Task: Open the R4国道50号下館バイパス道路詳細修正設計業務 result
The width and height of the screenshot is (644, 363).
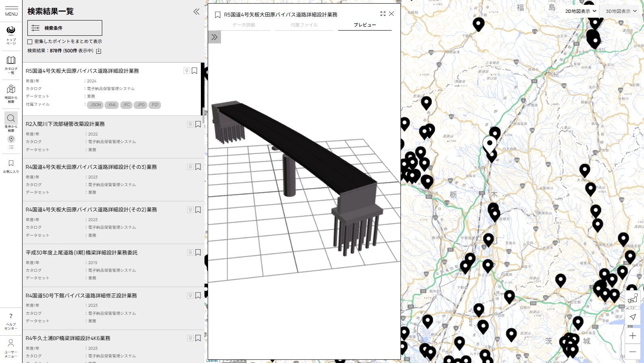Action: click(81, 295)
